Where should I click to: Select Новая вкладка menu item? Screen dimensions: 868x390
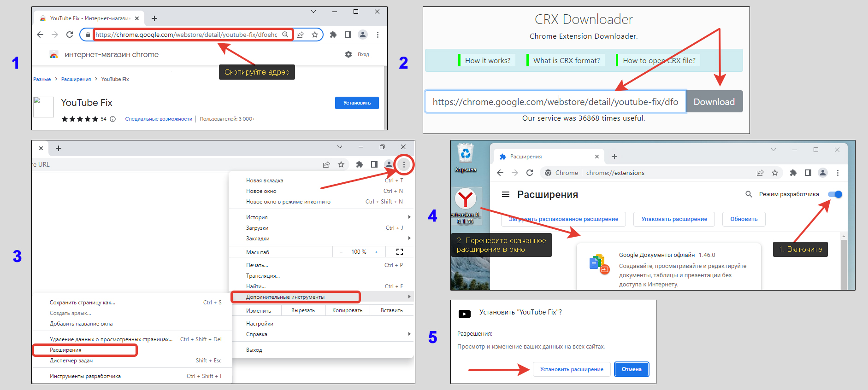pos(322,180)
